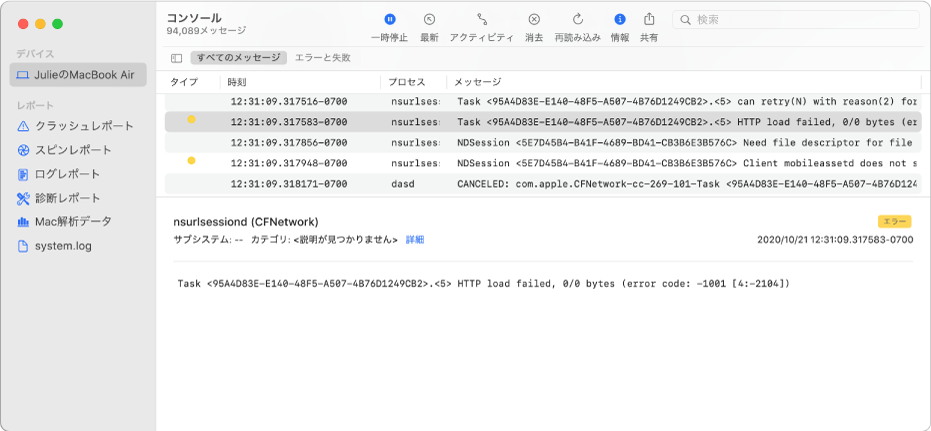
Task: Select すべてのメッセージ filter tab
Action: pyautogui.click(x=239, y=58)
